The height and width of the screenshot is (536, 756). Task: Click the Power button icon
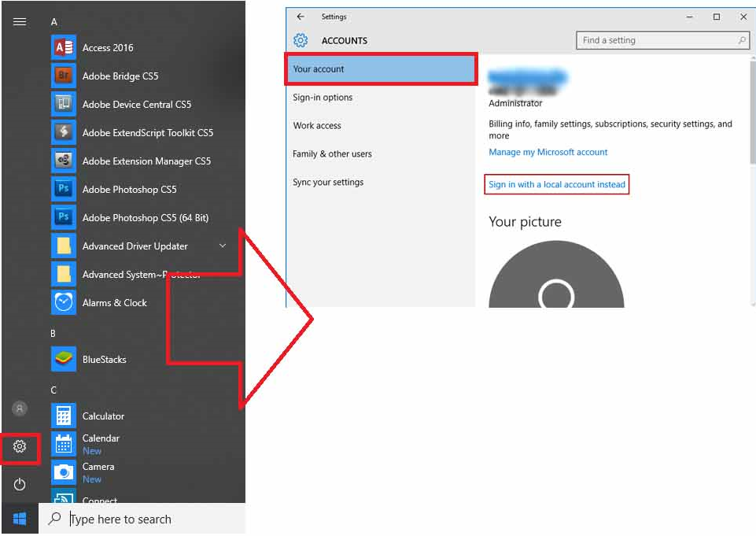(x=20, y=484)
